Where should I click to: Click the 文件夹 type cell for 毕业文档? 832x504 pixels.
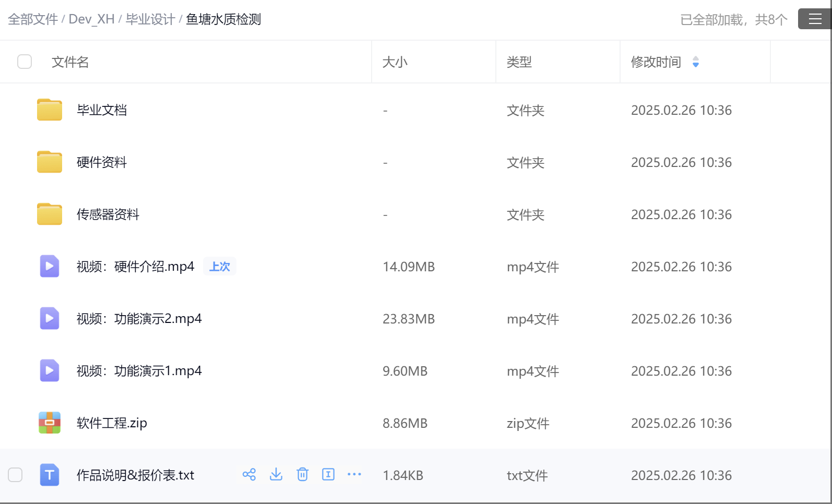pos(526,110)
